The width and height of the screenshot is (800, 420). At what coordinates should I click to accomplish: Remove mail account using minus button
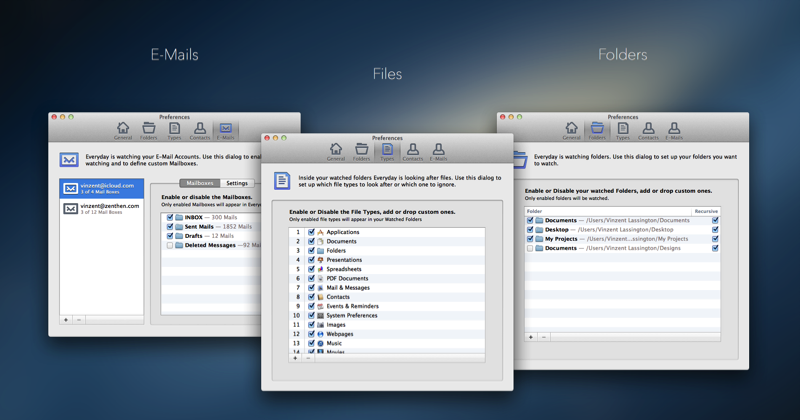pyautogui.click(x=79, y=320)
